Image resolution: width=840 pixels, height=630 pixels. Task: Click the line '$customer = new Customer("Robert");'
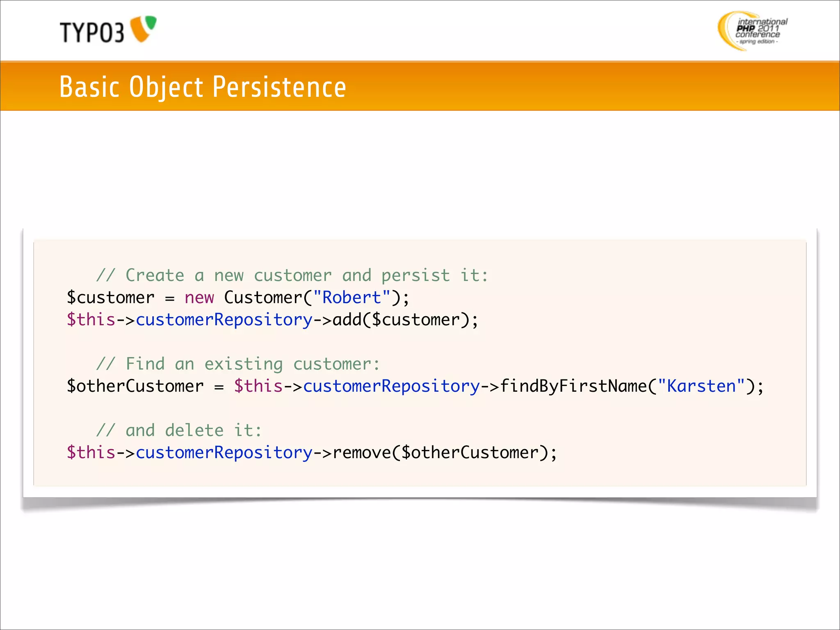coord(238,297)
